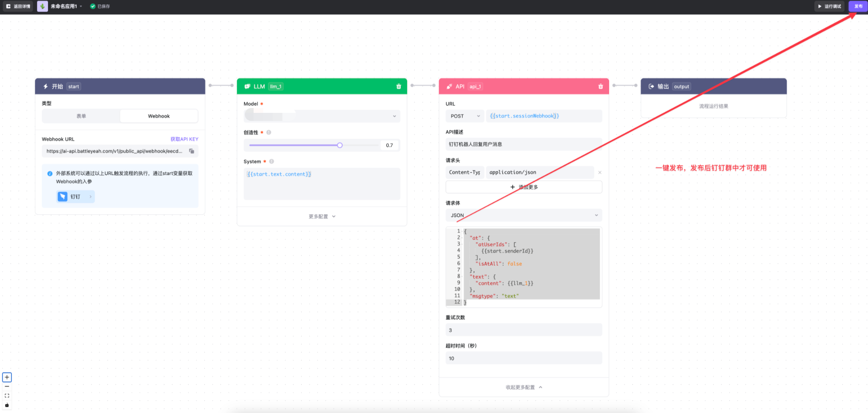Image resolution: width=868 pixels, height=413 pixels.
Task: Open the 钉钉 integration button
Action: coord(76,196)
